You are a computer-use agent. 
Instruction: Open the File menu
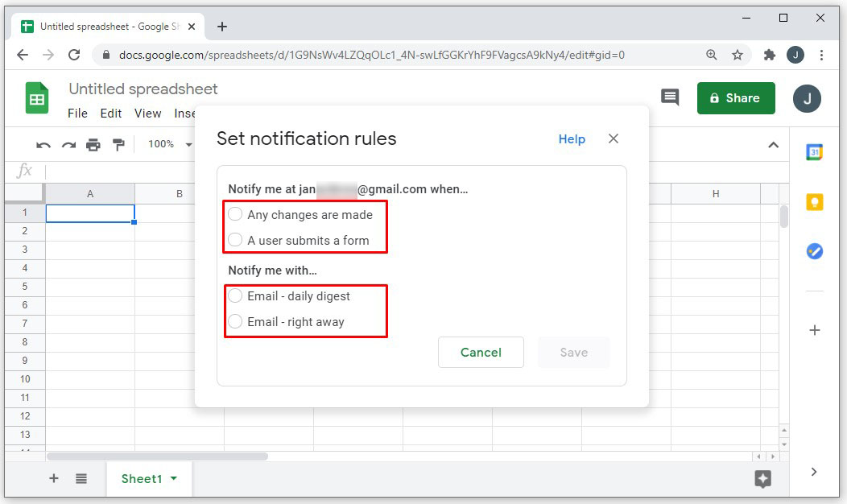click(x=77, y=114)
